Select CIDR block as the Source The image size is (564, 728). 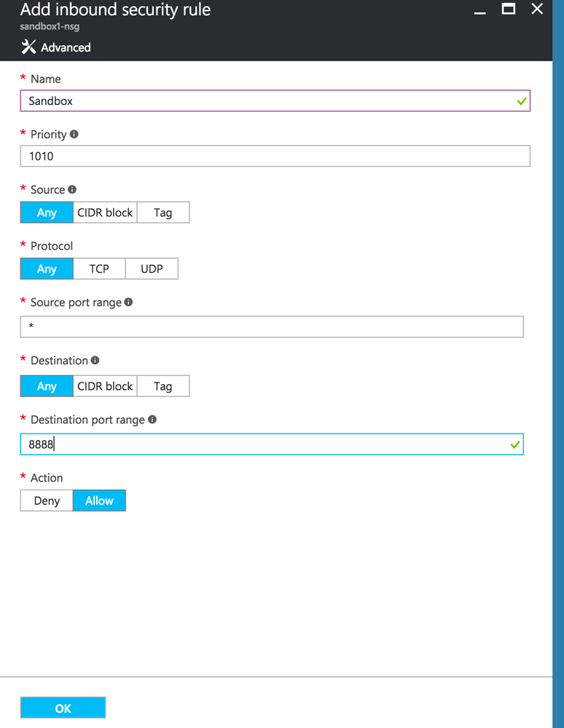pos(105,213)
